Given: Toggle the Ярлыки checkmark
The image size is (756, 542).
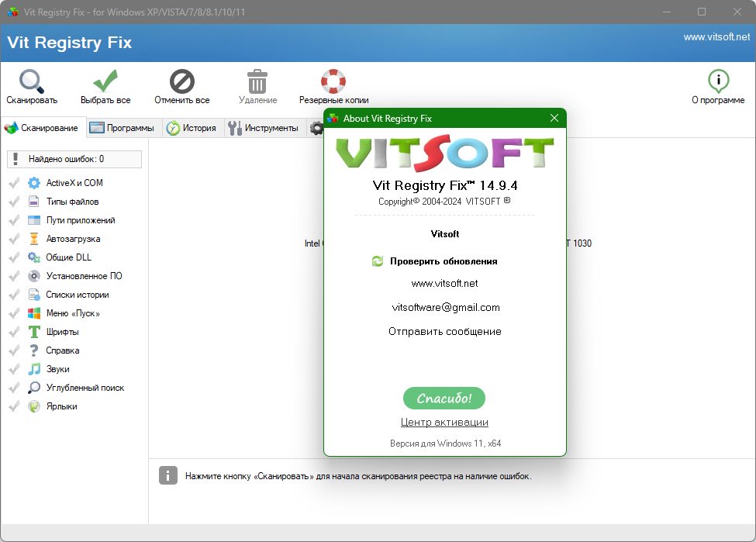Looking at the screenshot, I should pos(15,406).
